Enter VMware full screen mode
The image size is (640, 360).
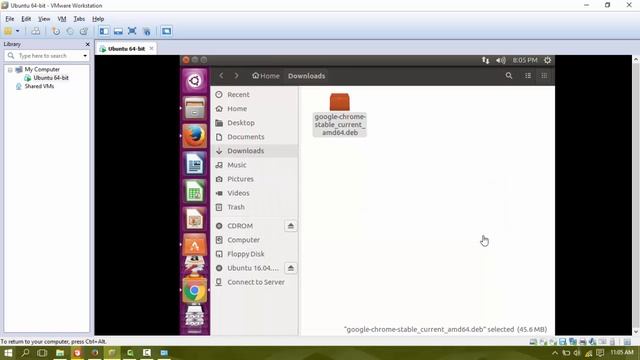coord(132,31)
